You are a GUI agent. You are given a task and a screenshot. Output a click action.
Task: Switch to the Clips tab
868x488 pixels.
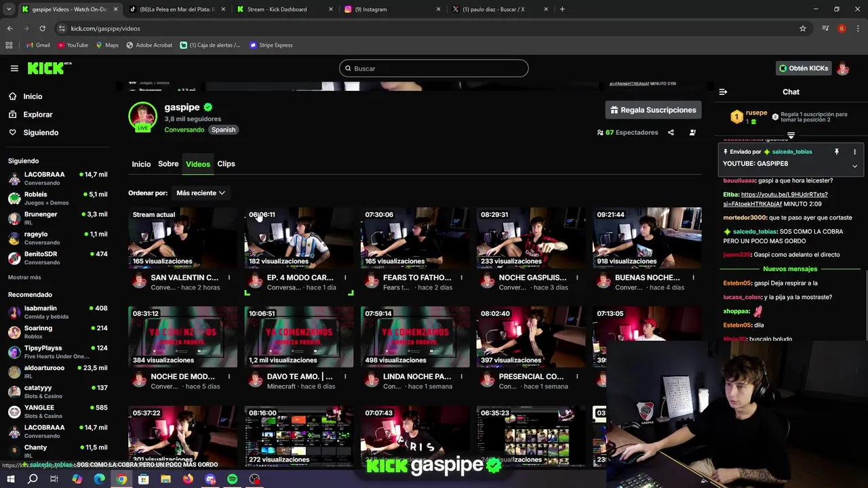[226, 164]
